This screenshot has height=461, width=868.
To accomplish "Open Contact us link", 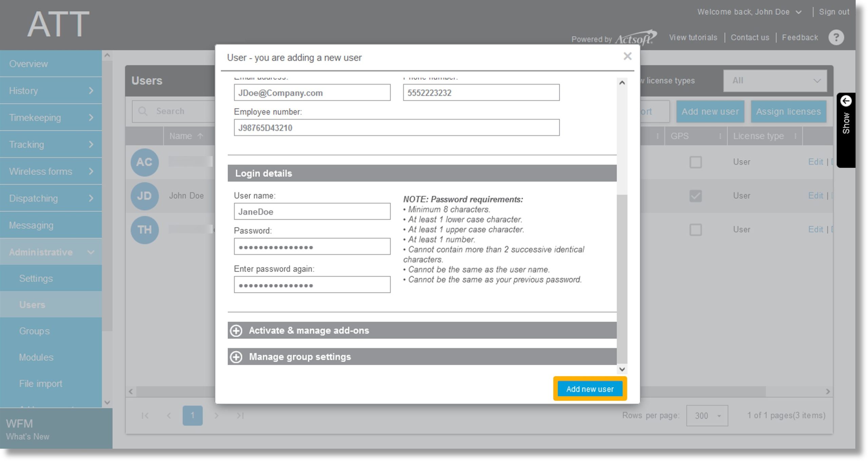I will pyautogui.click(x=750, y=38).
